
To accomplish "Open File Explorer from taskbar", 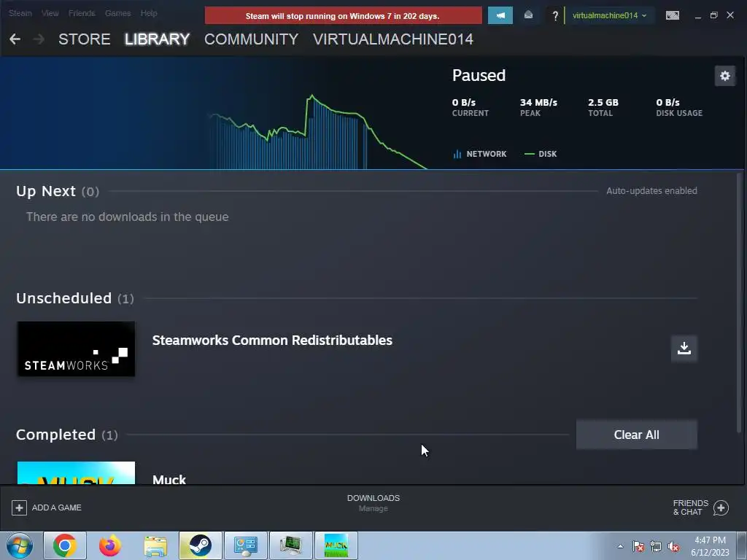I will (155, 545).
